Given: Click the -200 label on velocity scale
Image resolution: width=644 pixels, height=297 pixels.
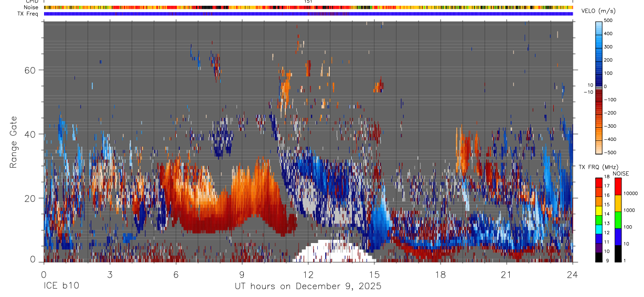Looking at the screenshot, I should 611,113.
